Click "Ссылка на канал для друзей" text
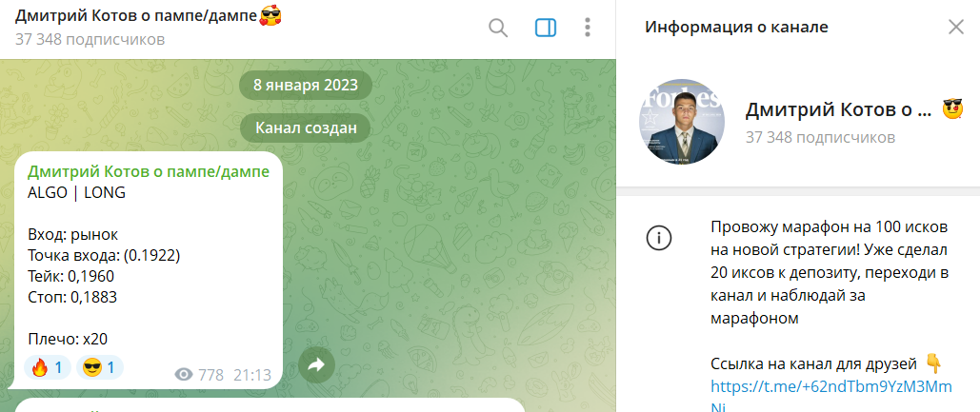 [813, 363]
